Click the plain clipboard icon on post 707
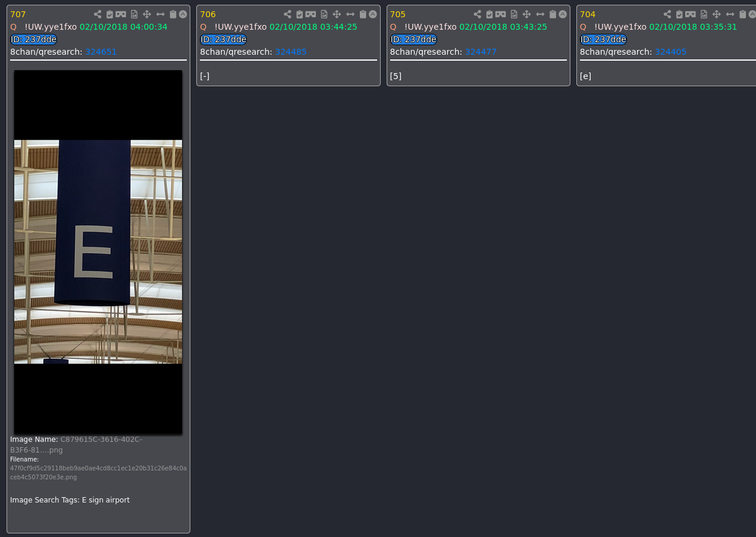Screen dimensions: 756x537 [173, 14]
